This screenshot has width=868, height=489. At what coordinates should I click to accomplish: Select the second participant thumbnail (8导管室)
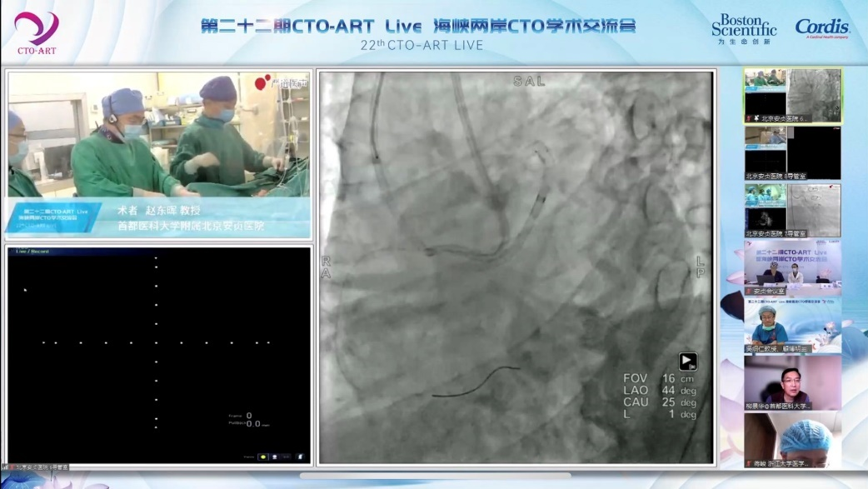point(792,152)
